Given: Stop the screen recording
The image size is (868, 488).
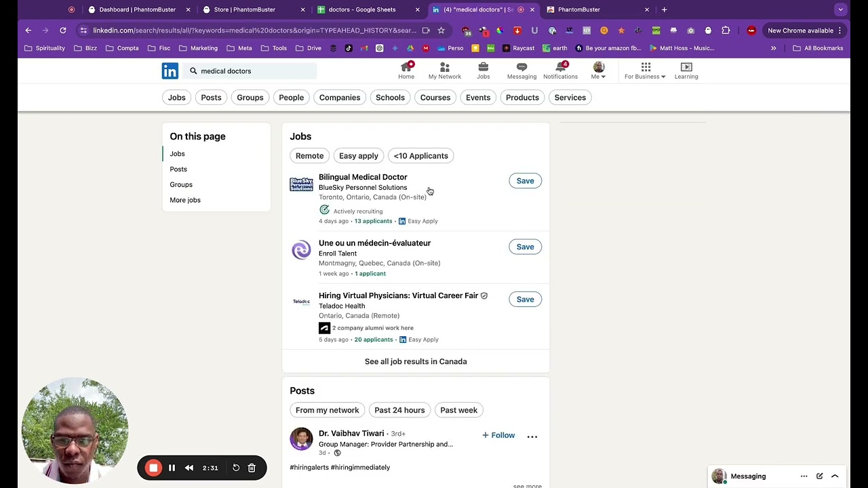Looking at the screenshot, I should [153, 468].
